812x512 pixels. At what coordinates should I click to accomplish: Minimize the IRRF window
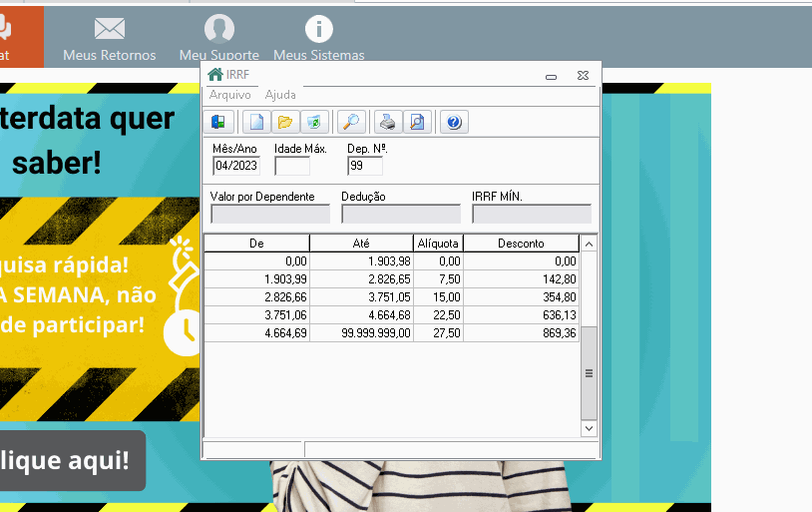pos(551,77)
